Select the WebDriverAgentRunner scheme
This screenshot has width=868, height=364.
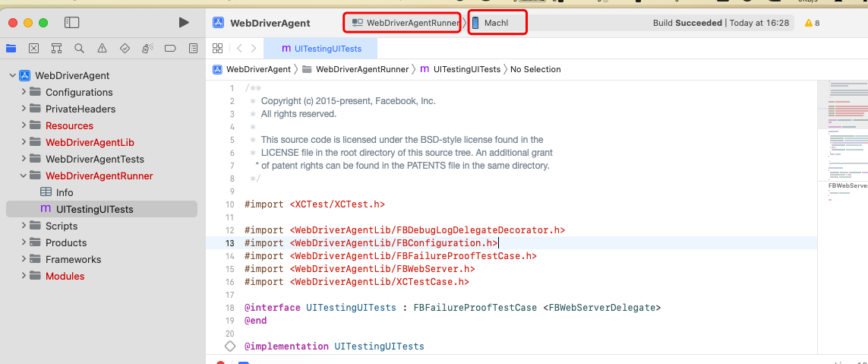click(x=406, y=23)
